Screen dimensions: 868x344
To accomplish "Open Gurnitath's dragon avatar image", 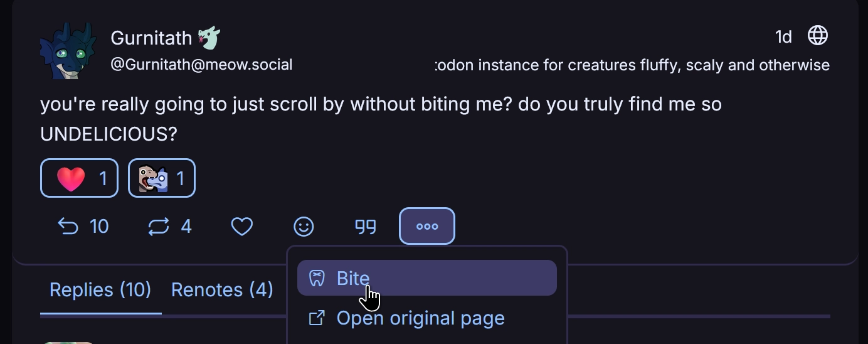I will (x=68, y=51).
